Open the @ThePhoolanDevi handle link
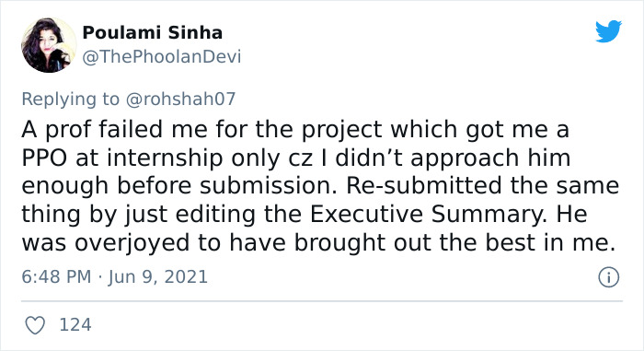The height and width of the screenshot is (351, 644). coord(161,56)
